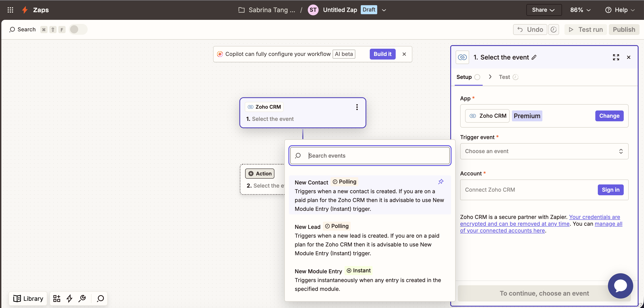The width and height of the screenshot is (644, 308).
Task: Click the lightning bolt icon in bottom toolbar
Action: [69, 299]
